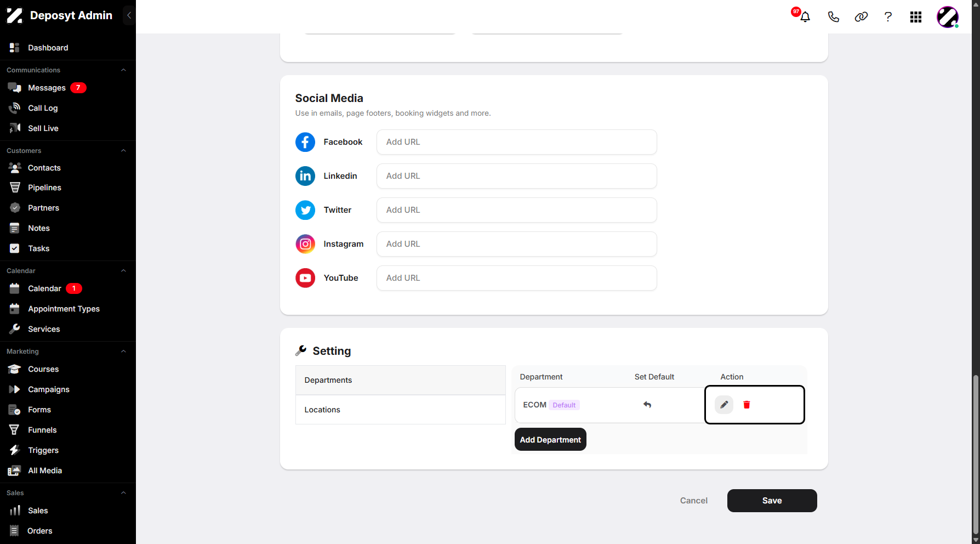Viewport: 980px width, 544px height.
Task: Click the Add Department button
Action: coord(550,440)
